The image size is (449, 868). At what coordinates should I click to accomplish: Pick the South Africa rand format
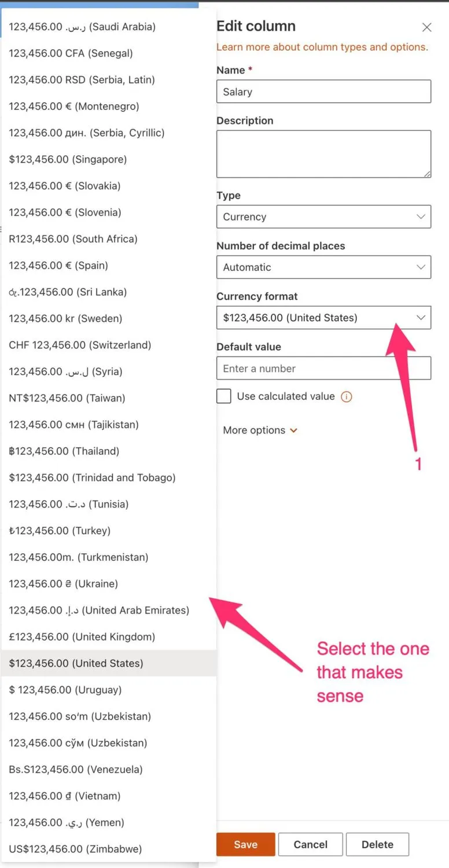[x=73, y=239]
